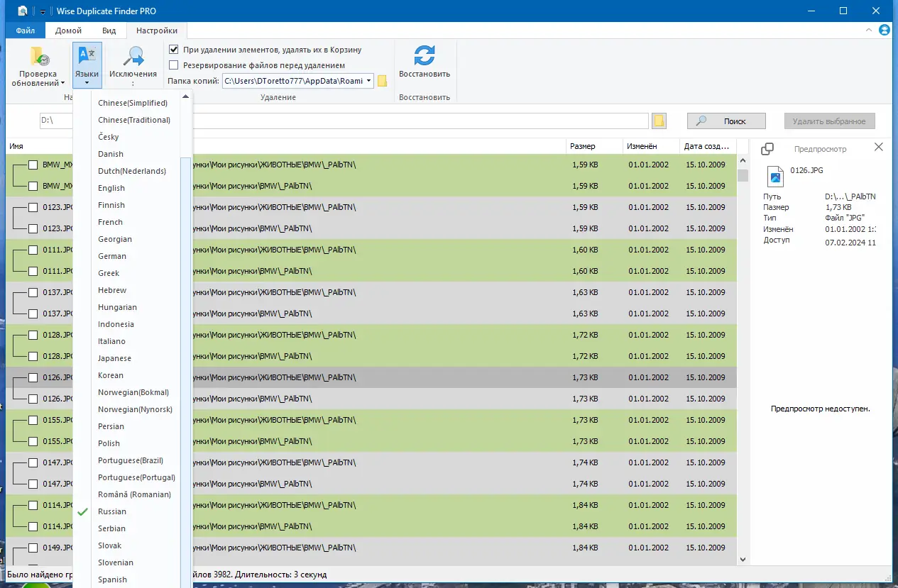Toggle delete items to Recycle Bin checkbox

(174, 50)
